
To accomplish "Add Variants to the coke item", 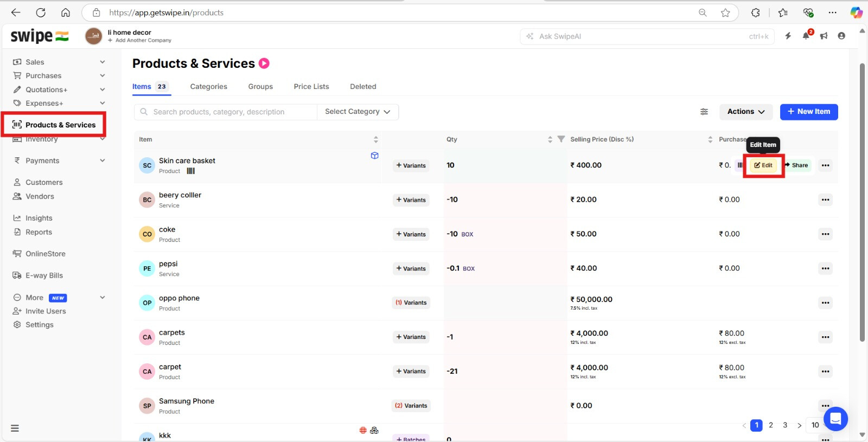I will coord(411,234).
